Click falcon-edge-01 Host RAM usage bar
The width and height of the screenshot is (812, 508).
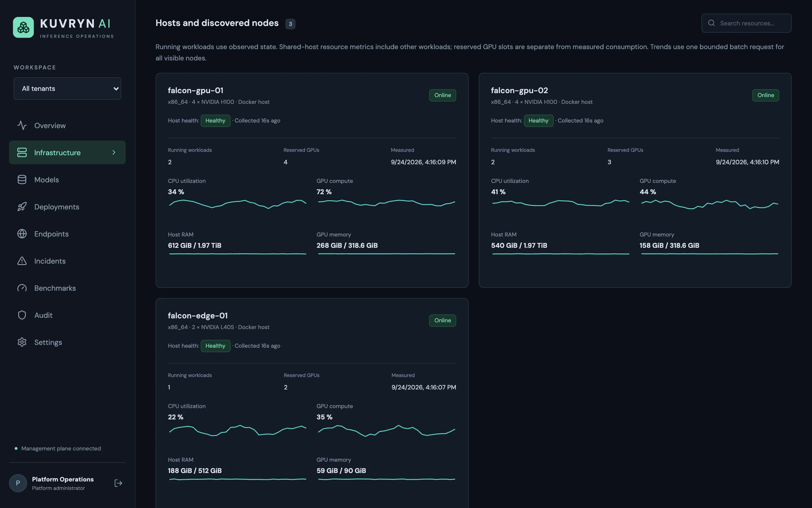click(x=238, y=479)
